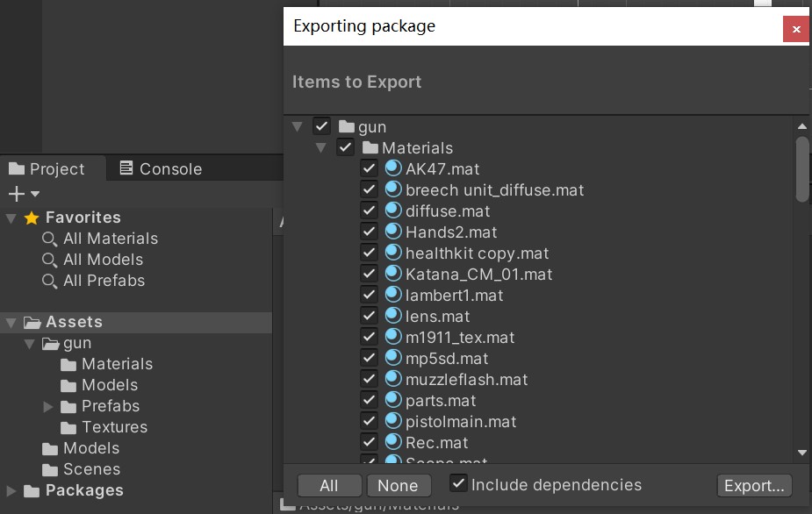Click the All Materials search icon

[50, 239]
